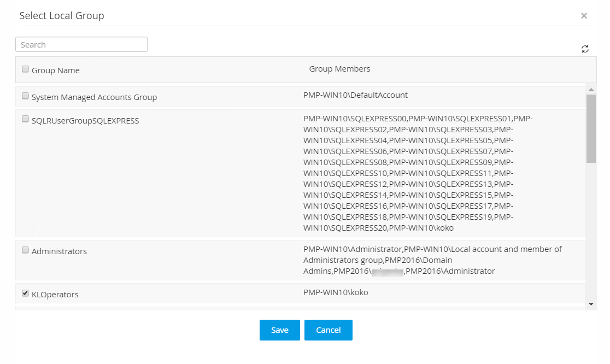The height and width of the screenshot is (364, 610).
Task: Close the Select Local Group dialog
Action: 584,15
